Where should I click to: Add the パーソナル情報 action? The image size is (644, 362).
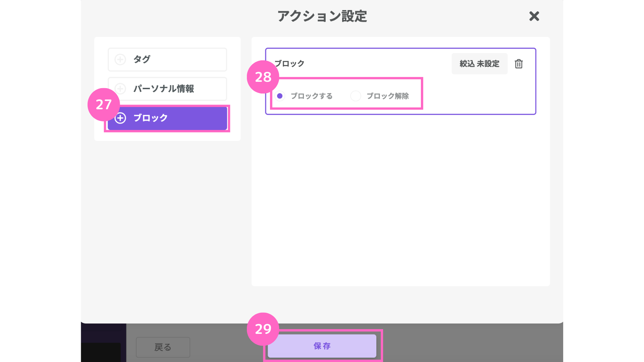point(167,89)
